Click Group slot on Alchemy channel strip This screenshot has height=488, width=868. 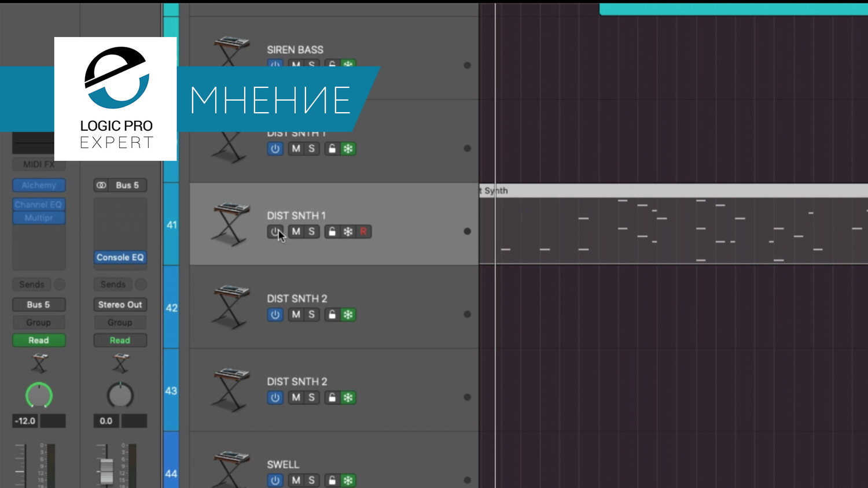click(x=39, y=323)
